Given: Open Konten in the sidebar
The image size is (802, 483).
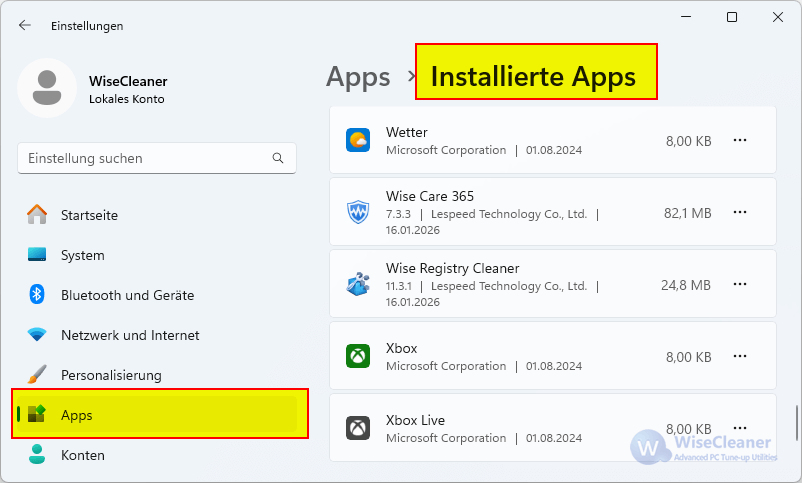Looking at the screenshot, I should (x=157, y=455).
